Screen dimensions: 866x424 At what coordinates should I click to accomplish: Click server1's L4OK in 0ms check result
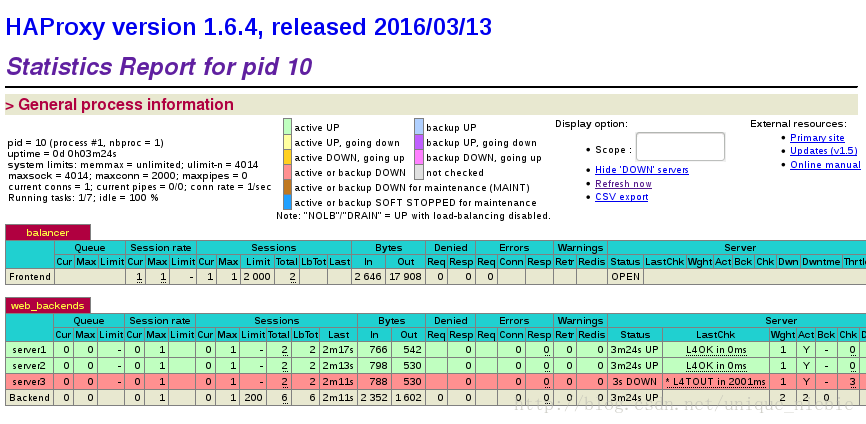click(x=716, y=350)
